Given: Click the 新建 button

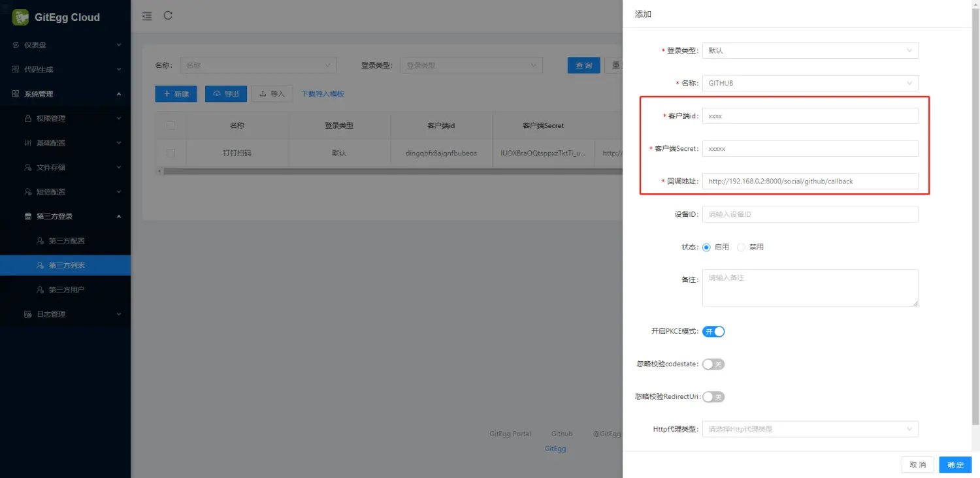Looking at the screenshot, I should coord(176,94).
